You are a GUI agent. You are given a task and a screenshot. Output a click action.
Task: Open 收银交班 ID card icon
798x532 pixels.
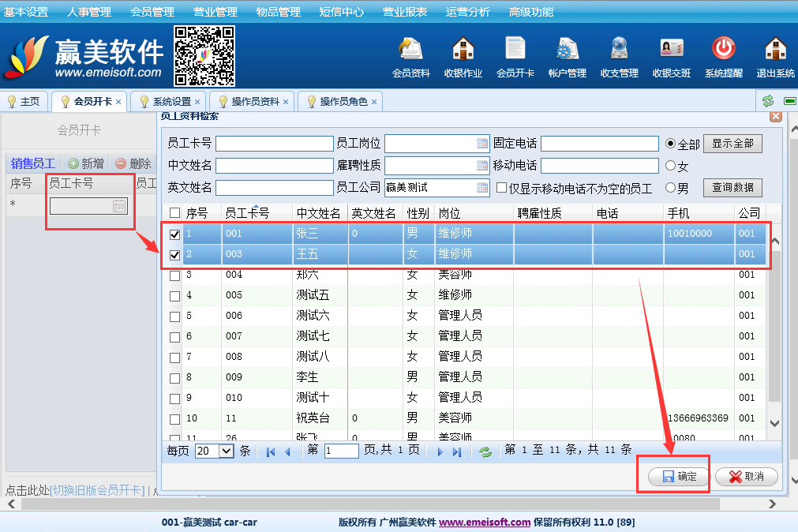tap(671, 51)
